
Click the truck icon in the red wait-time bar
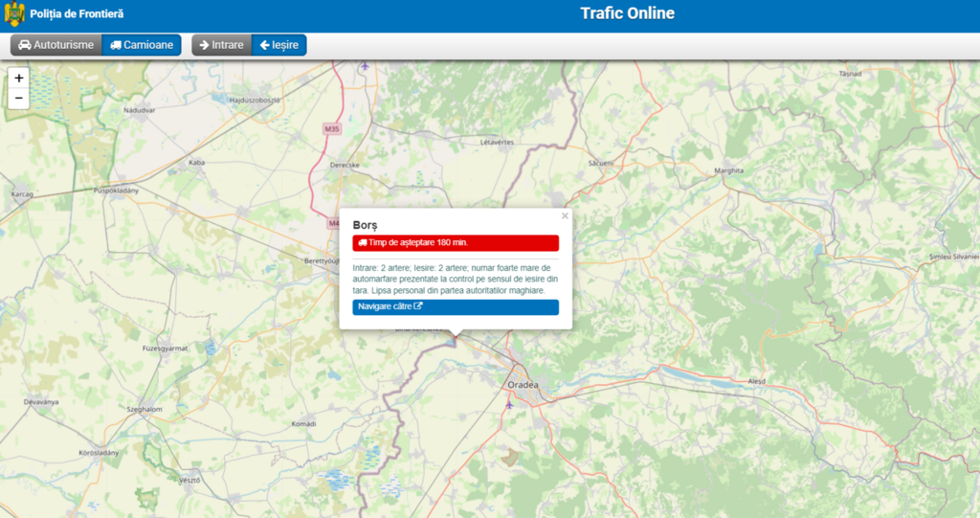pyautogui.click(x=362, y=243)
